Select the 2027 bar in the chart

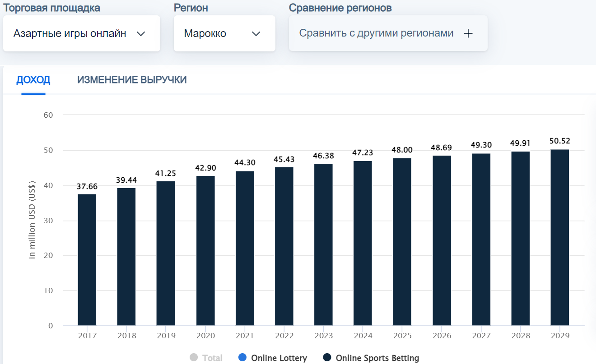(x=481, y=240)
